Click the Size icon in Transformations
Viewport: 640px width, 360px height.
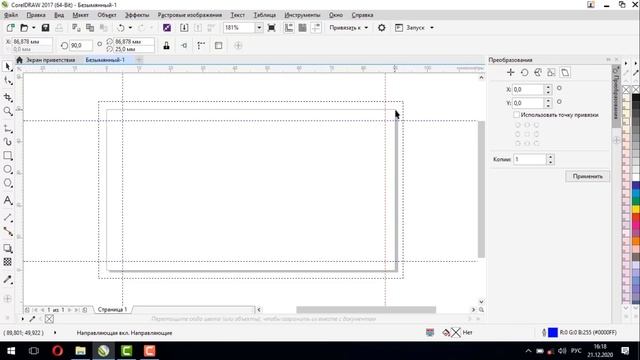pyautogui.click(x=551, y=73)
